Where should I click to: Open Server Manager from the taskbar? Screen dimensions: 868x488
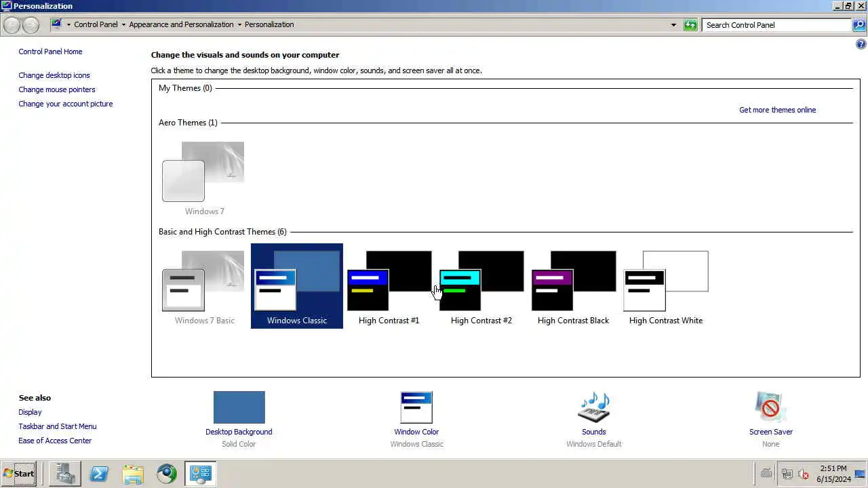click(65, 474)
